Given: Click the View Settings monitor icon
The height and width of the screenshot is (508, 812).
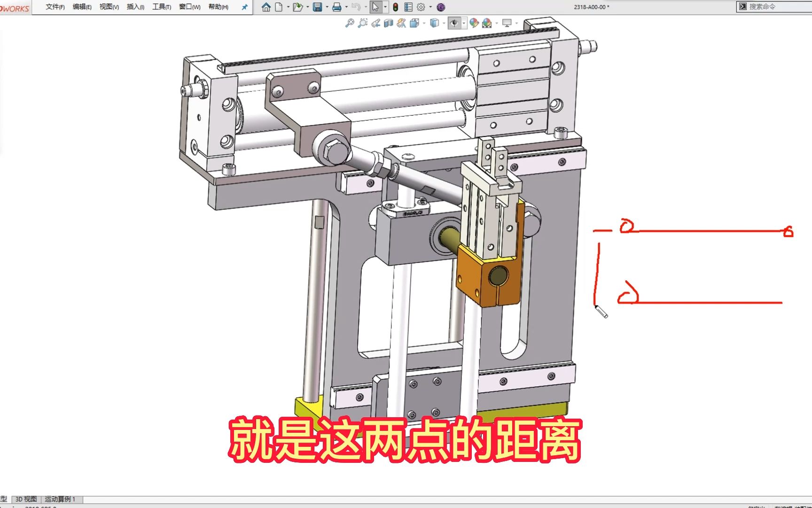Looking at the screenshot, I should (x=507, y=23).
